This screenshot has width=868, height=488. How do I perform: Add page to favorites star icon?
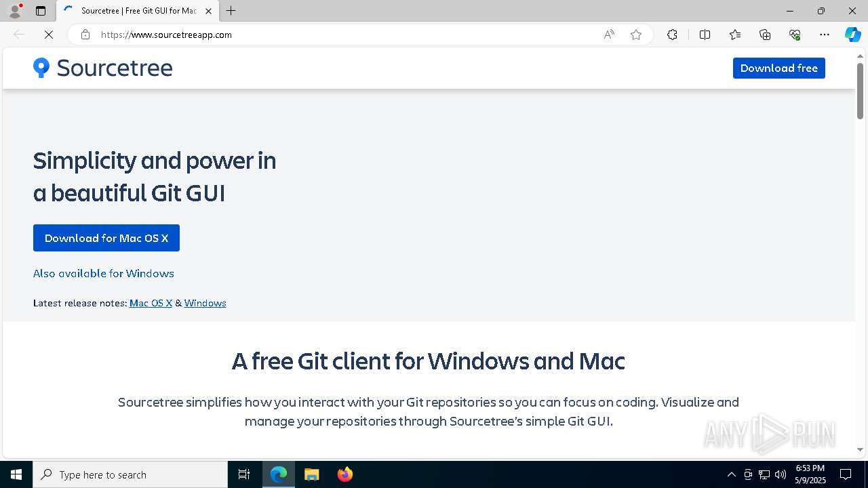click(636, 35)
